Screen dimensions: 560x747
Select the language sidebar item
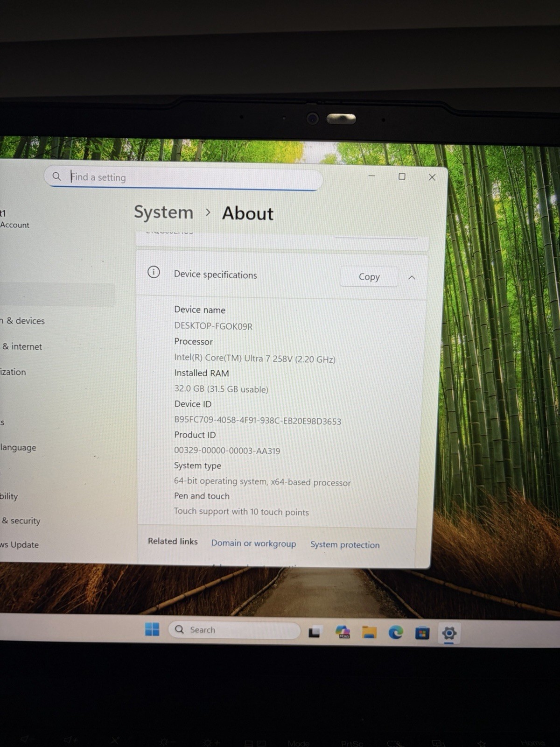pyautogui.click(x=18, y=447)
